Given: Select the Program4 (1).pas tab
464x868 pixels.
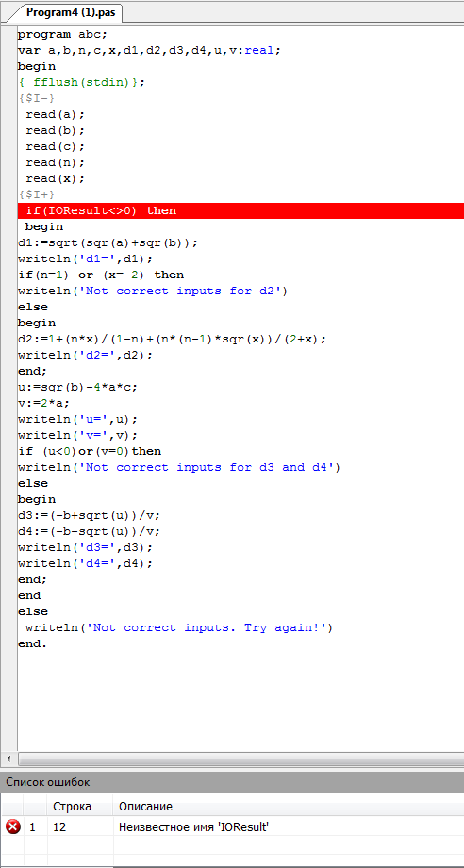Looking at the screenshot, I should pos(68,11).
